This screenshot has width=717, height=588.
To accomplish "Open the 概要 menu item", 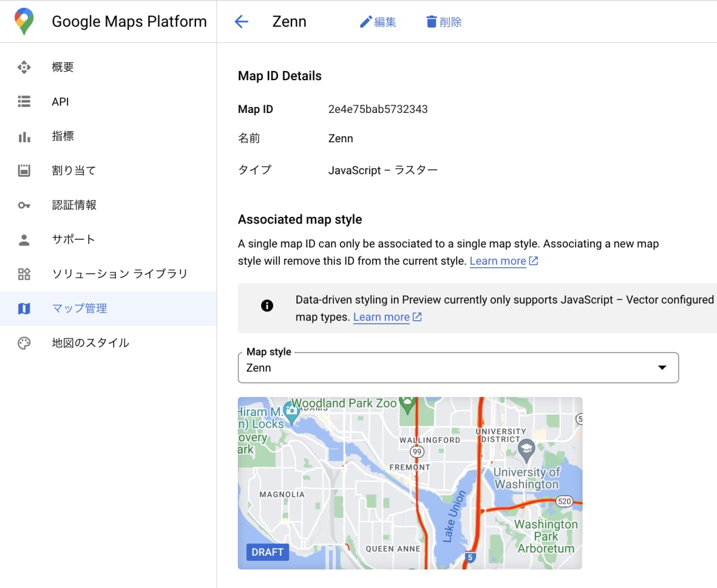I will click(x=108, y=68).
